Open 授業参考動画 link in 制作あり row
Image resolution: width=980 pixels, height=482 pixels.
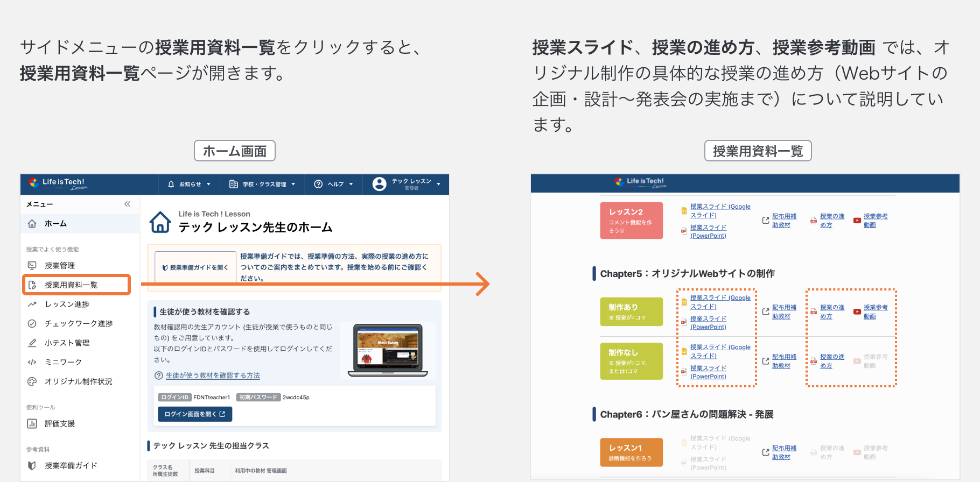pyautogui.click(x=875, y=311)
